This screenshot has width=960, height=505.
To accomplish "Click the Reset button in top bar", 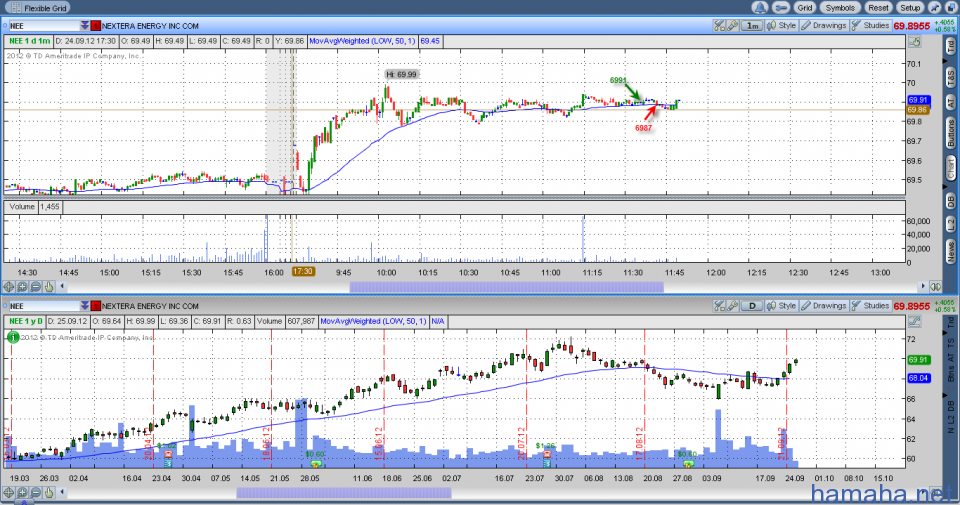I will coord(878,8).
